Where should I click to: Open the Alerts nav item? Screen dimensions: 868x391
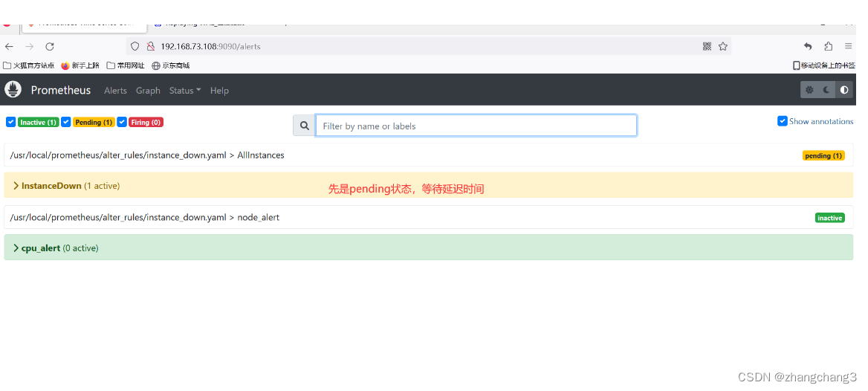click(x=115, y=90)
